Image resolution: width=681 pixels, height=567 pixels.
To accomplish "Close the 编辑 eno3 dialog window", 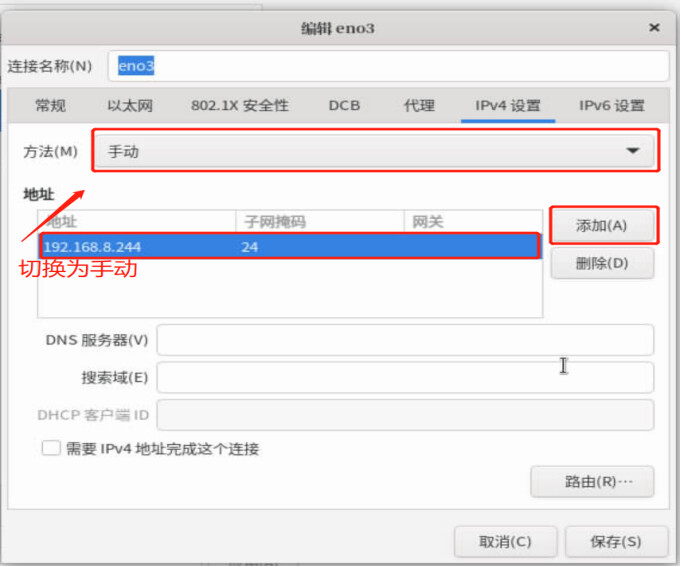I will click(x=654, y=28).
